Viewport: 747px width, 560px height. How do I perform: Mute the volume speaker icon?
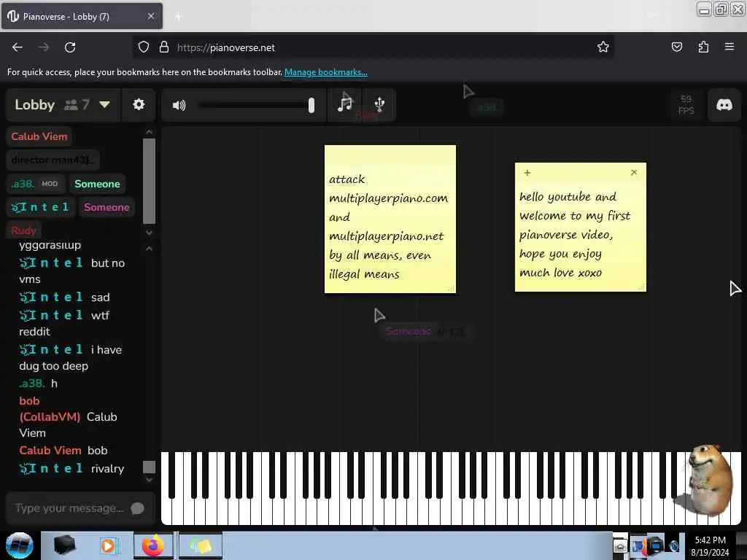[179, 105]
